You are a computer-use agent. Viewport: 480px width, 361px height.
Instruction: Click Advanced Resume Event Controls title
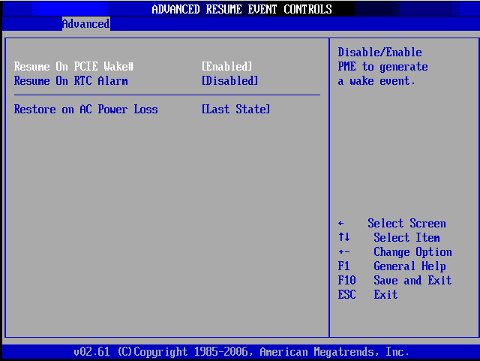[242, 9]
